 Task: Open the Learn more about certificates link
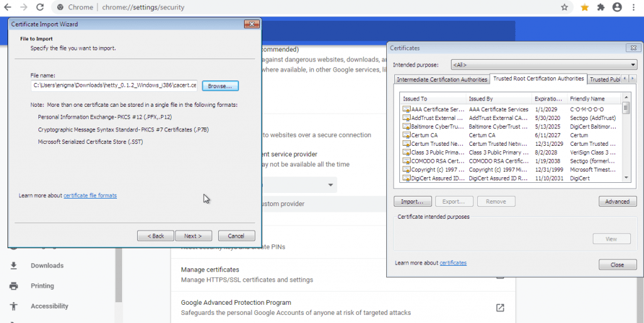pos(453,263)
